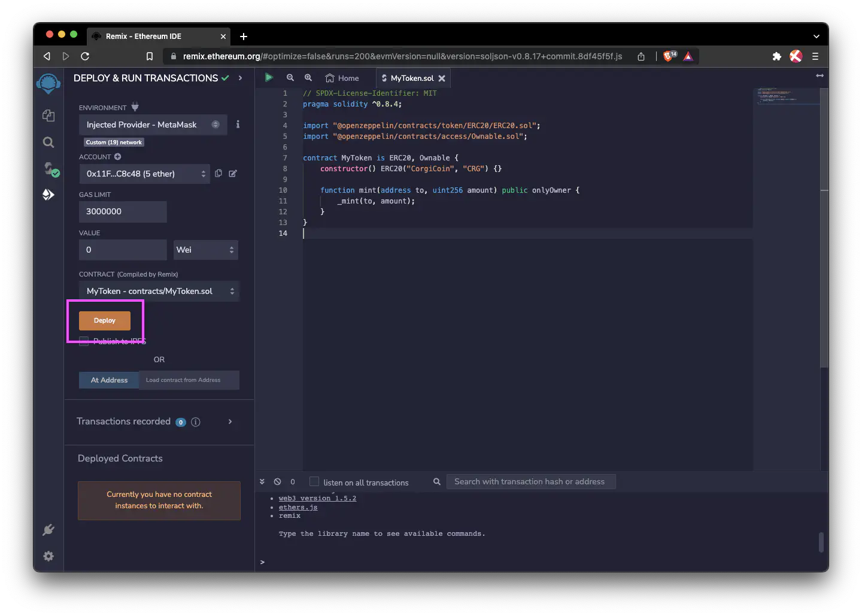Open the user profile avatar icon
Viewport: 862px width, 616px height.
click(x=796, y=56)
